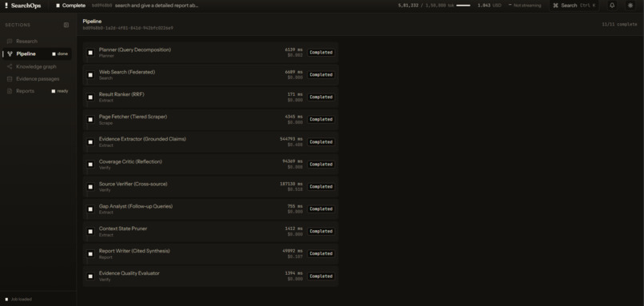Click the Knowledge graph share icon
644x306 pixels.
10,66
